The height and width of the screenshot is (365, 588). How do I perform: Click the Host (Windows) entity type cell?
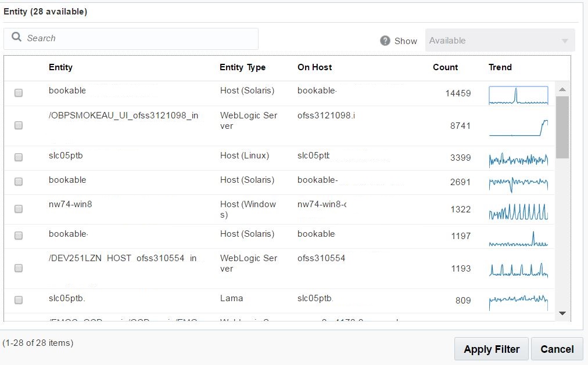pyautogui.click(x=248, y=209)
